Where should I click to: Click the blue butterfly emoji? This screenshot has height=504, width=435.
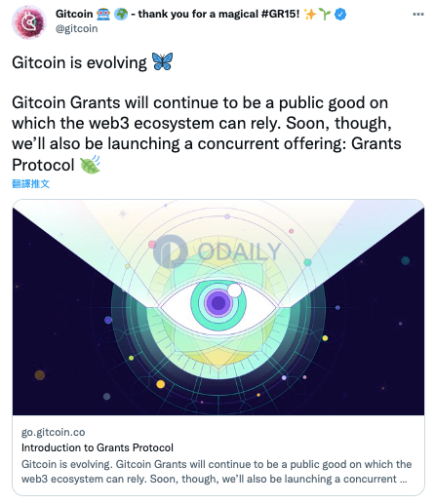[163, 61]
